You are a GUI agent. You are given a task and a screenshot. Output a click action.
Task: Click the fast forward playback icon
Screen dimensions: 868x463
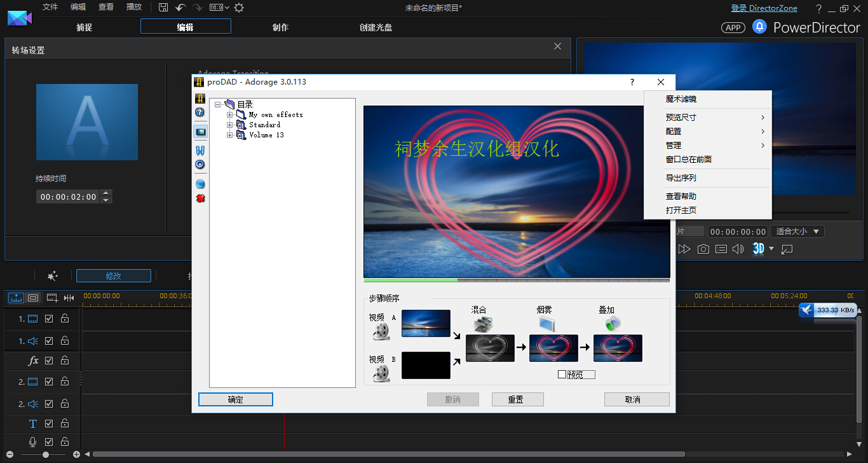[x=684, y=249]
